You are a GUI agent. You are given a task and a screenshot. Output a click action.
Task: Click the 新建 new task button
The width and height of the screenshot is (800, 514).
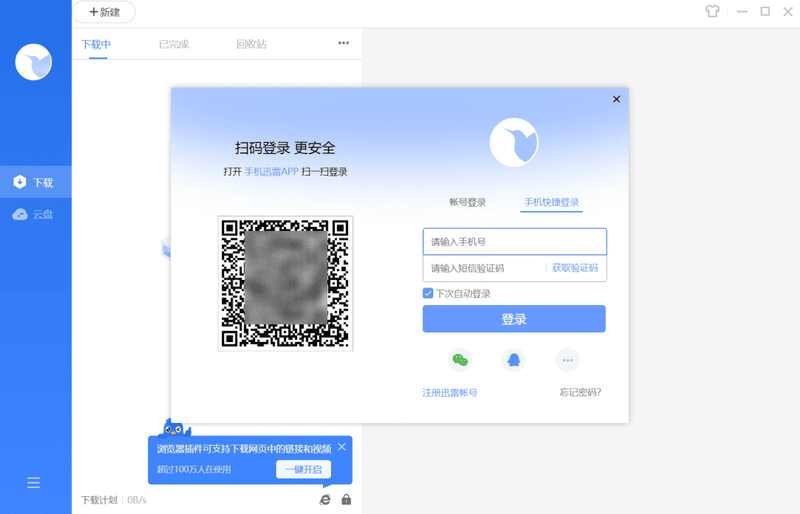click(105, 12)
